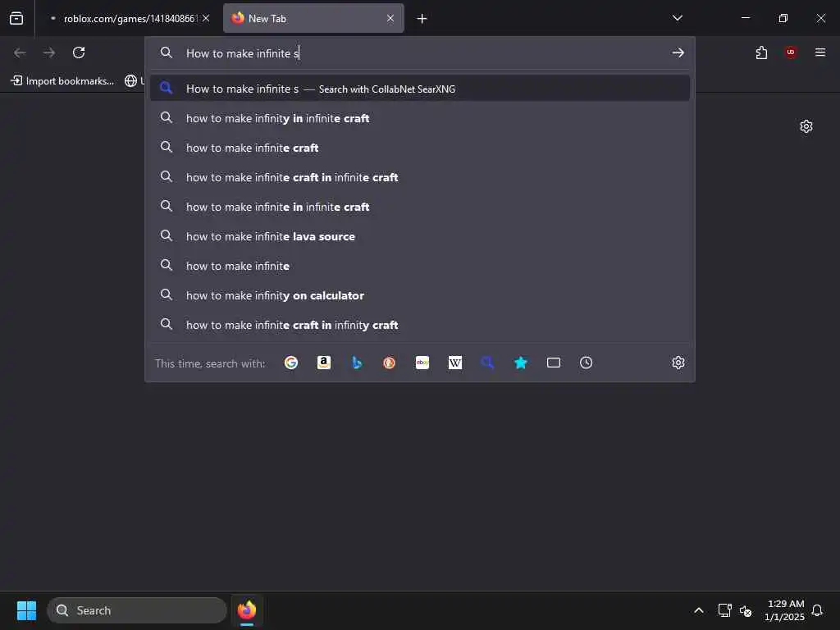The height and width of the screenshot is (630, 840).
Task: Search history using the clock icon
Action: [586, 363]
